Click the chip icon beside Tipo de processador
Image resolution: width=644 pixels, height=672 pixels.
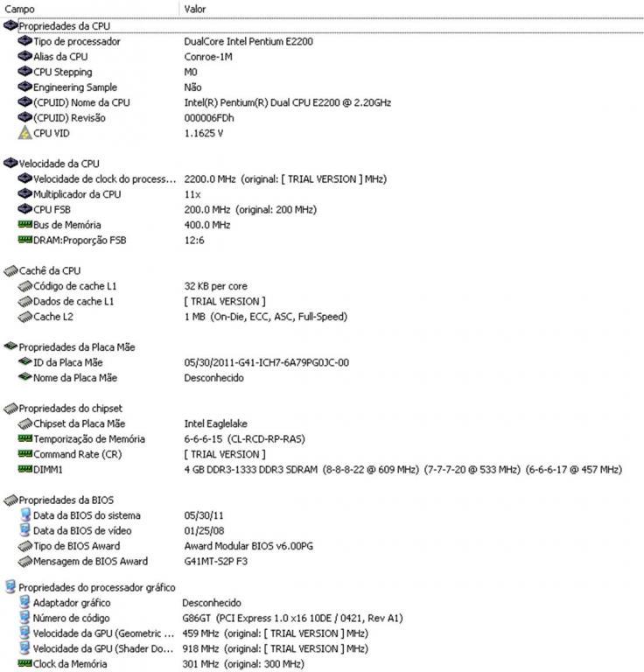point(24,41)
